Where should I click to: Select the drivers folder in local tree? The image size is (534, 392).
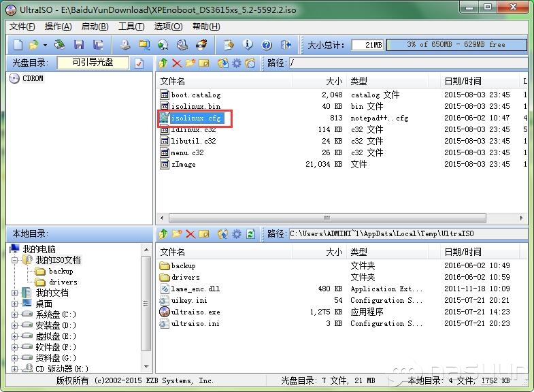click(x=63, y=282)
